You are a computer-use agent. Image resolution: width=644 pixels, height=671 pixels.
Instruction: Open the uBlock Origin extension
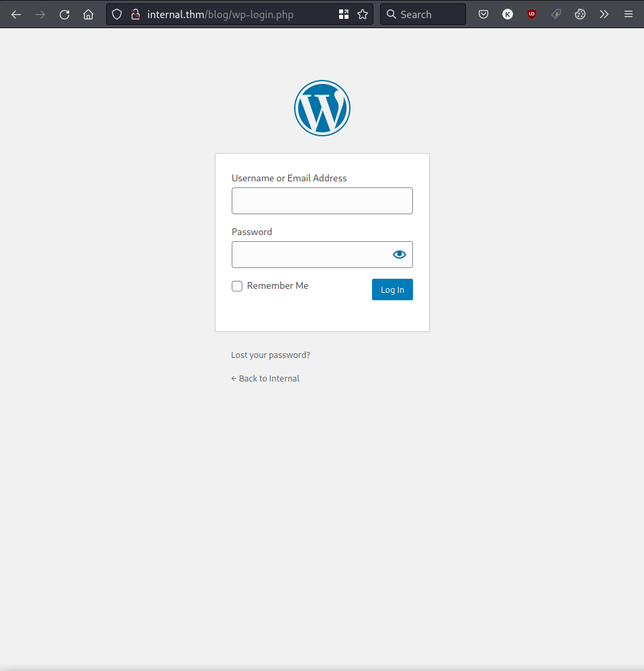532,15
